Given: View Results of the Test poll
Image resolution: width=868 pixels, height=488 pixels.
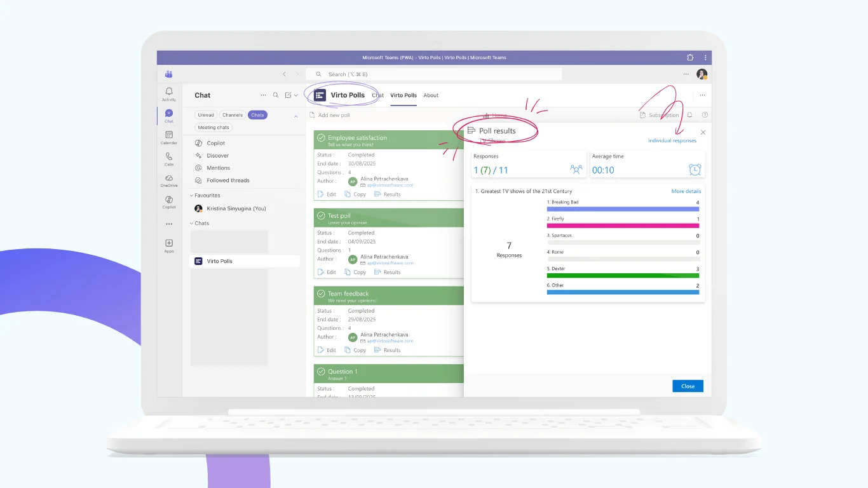Looking at the screenshot, I should [x=387, y=272].
